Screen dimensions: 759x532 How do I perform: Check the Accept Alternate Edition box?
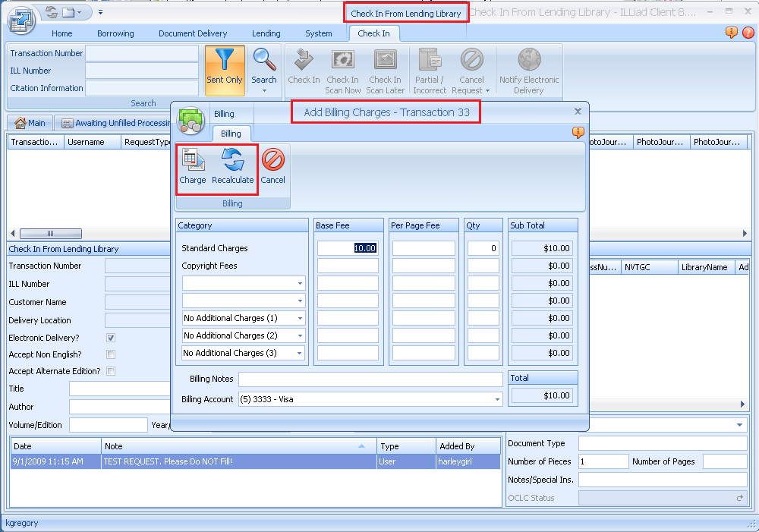click(110, 371)
